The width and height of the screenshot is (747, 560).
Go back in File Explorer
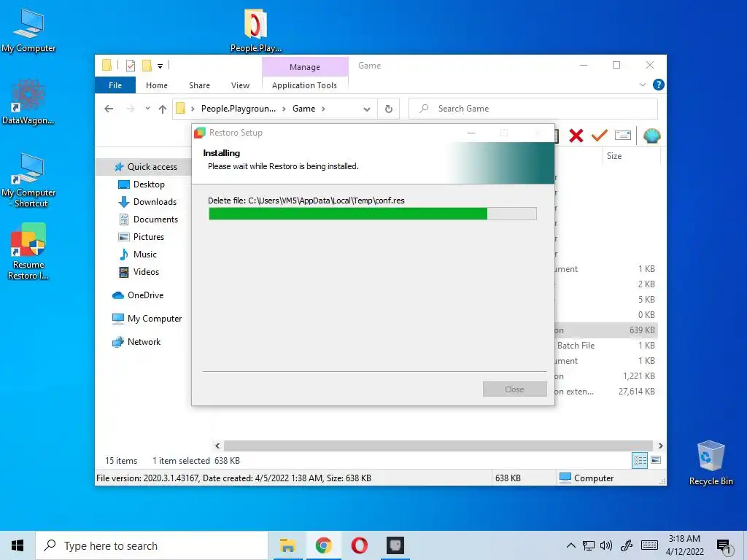(x=109, y=109)
